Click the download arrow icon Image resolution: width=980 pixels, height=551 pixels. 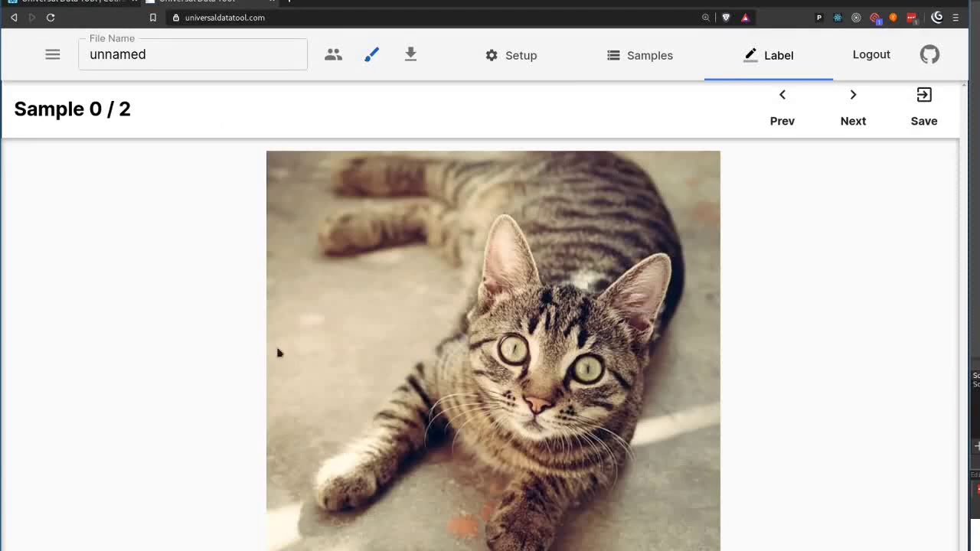pyautogui.click(x=410, y=54)
